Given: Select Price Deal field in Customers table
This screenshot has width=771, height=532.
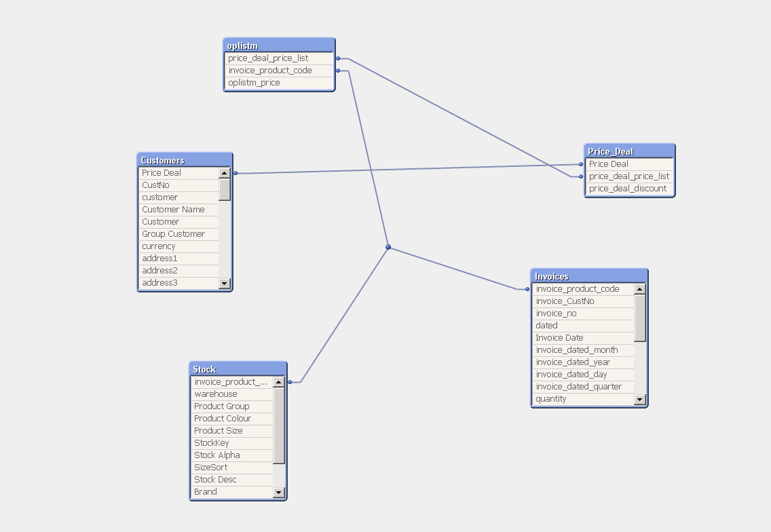Looking at the screenshot, I should pyautogui.click(x=178, y=172).
